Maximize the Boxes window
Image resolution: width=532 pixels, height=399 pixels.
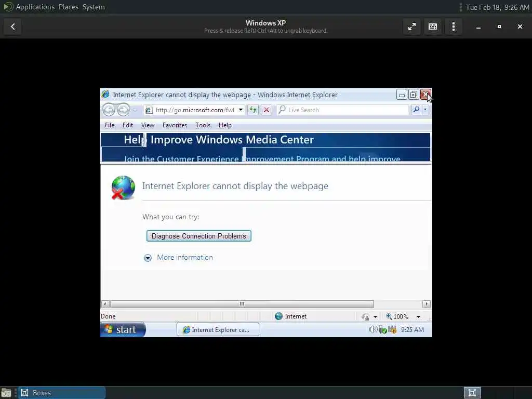pyautogui.click(x=499, y=26)
